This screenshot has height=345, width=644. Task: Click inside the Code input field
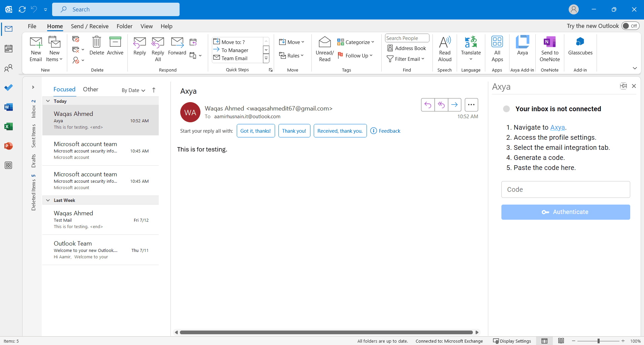pos(566,189)
